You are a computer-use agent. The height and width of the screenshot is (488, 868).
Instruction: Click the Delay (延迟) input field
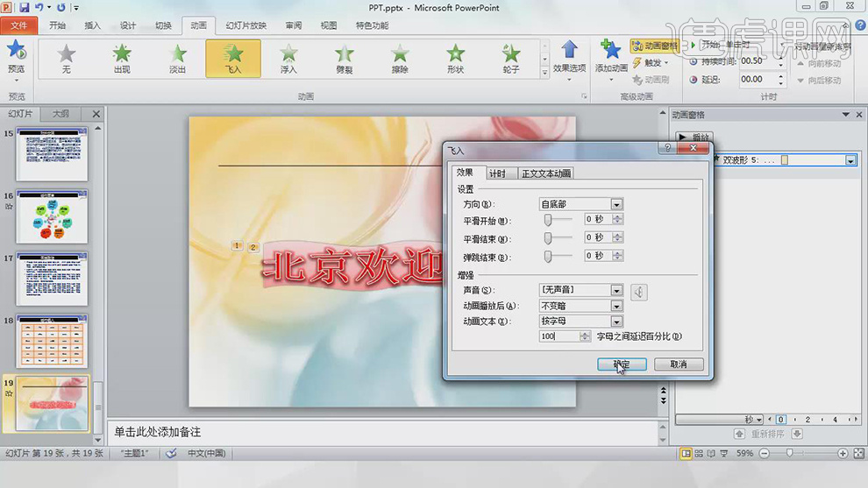click(x=758, y=79)
